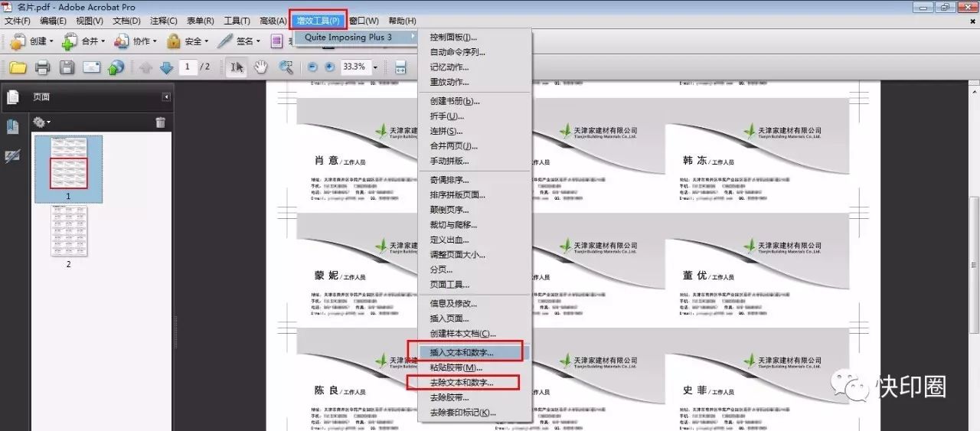The height and width of the screenshot is (431, 980).
Task: Click the Open file folder icon
Action: click(x=17, y=67)
